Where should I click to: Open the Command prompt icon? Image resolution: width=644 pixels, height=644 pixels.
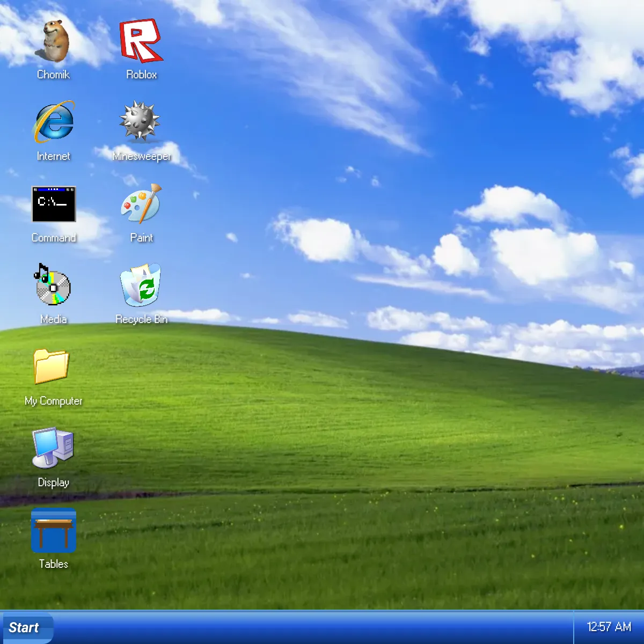pyautogui.click(x=54, y=204)
